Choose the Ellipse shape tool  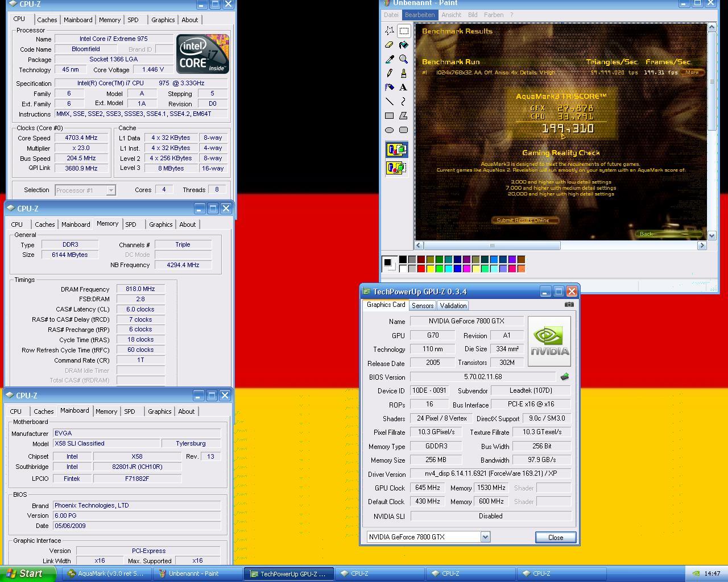(x=390, y=130)
